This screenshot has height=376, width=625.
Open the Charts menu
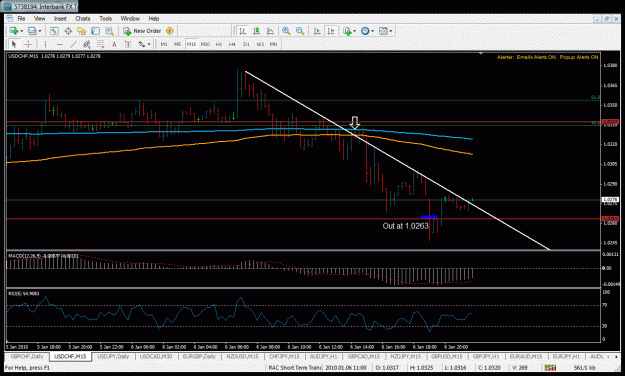click(83, 18)
